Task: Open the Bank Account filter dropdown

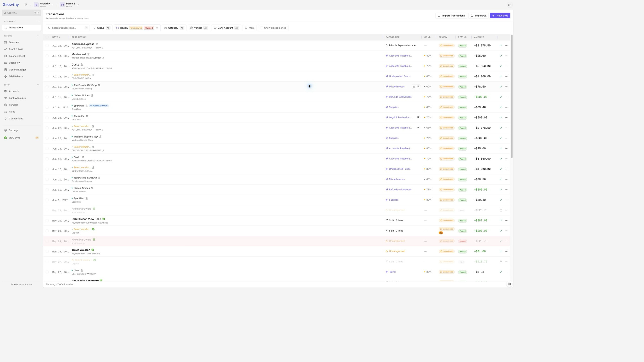Action: pos(226,28)
